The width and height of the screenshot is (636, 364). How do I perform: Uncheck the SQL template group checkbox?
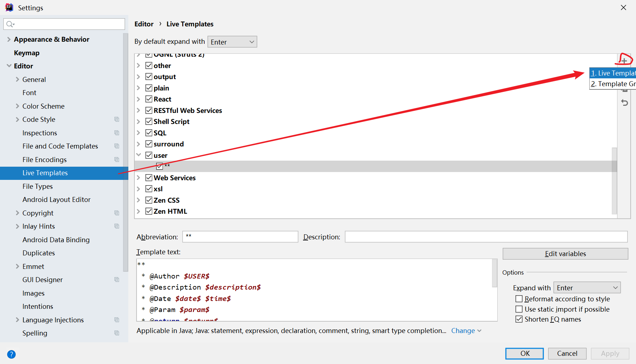point(149,133)
